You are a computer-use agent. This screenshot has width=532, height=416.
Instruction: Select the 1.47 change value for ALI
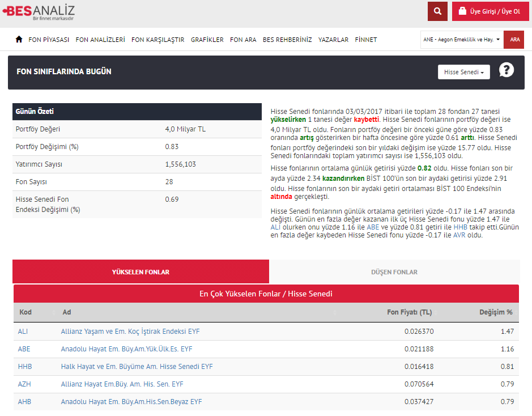tap(507, 332)
